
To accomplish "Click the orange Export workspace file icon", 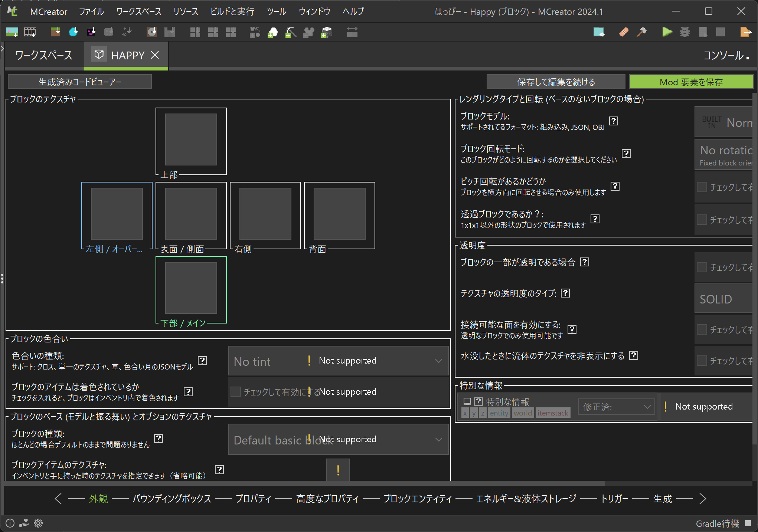I will click(745, 32).
